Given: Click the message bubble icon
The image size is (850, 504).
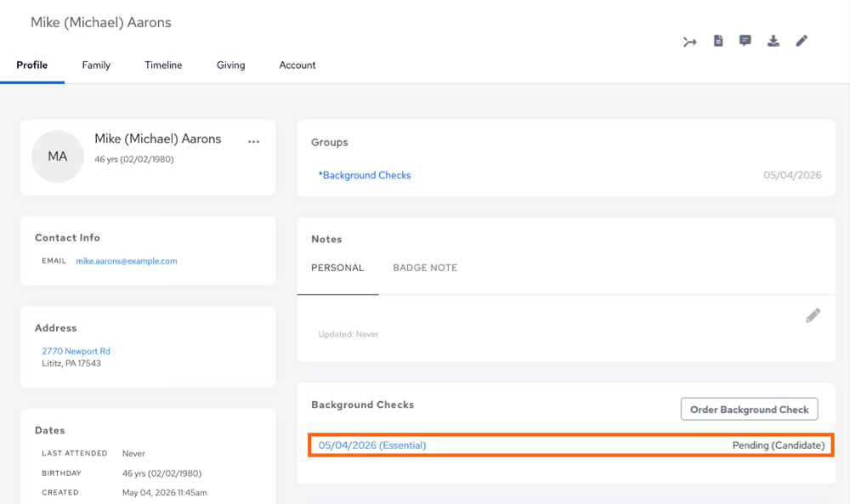Looking at the screenshot, I should click(x=745, y=41).
